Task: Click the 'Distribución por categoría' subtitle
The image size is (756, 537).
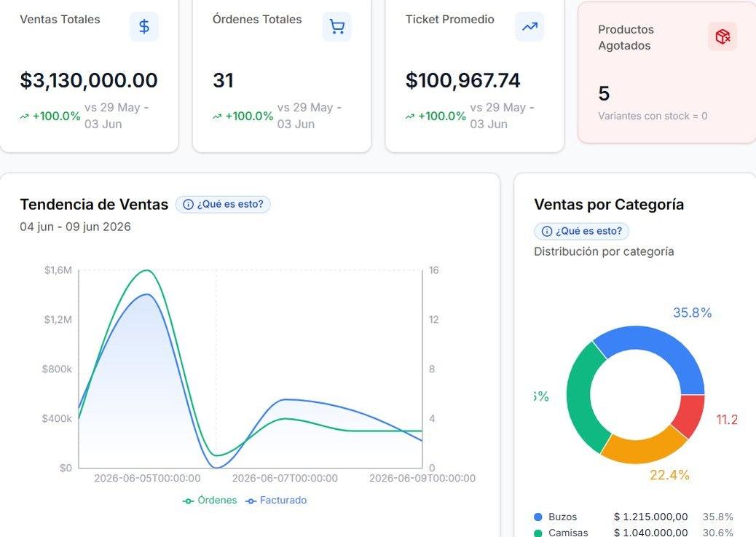Action: coord(604,251)
